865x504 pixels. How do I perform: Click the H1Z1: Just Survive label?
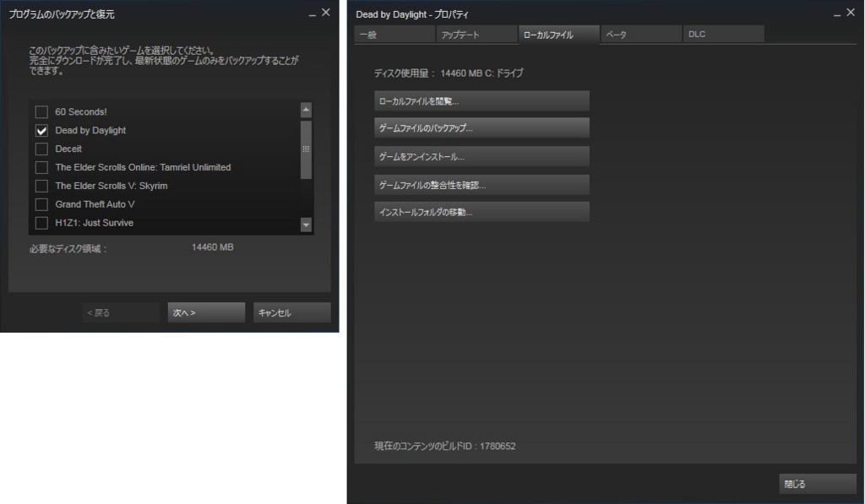(95, 223)
